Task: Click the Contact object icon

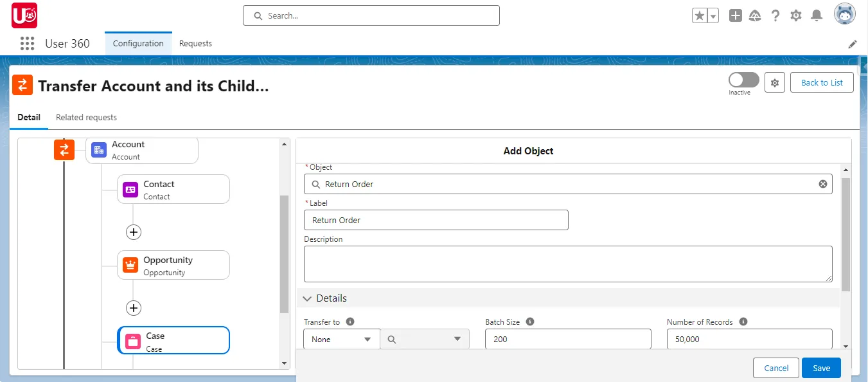Action: tap(130, 188)
